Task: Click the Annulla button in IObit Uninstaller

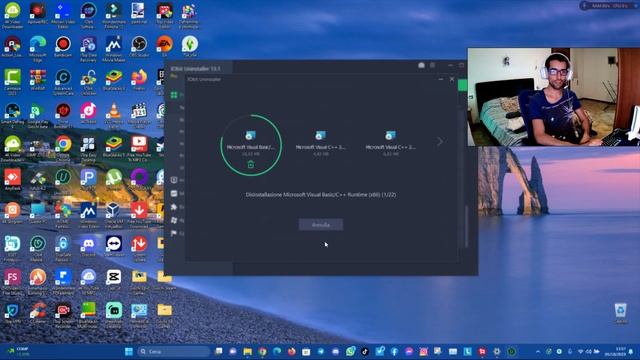Action: 321,224
